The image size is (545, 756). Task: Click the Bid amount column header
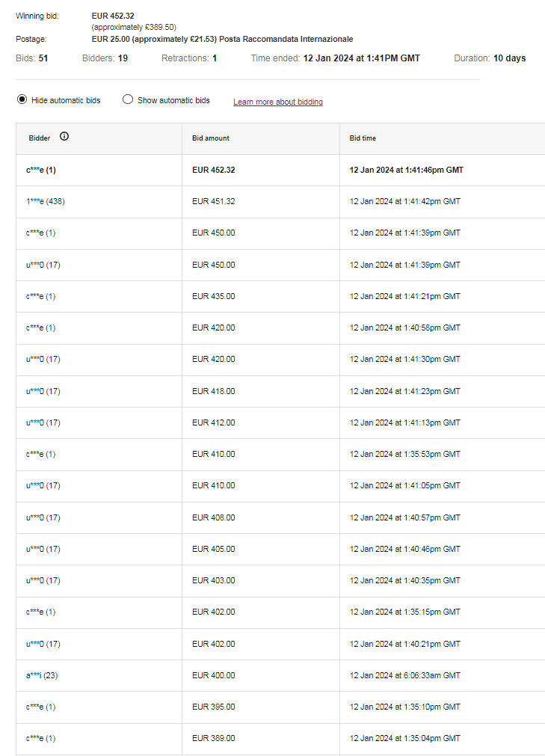click(210, 138)
